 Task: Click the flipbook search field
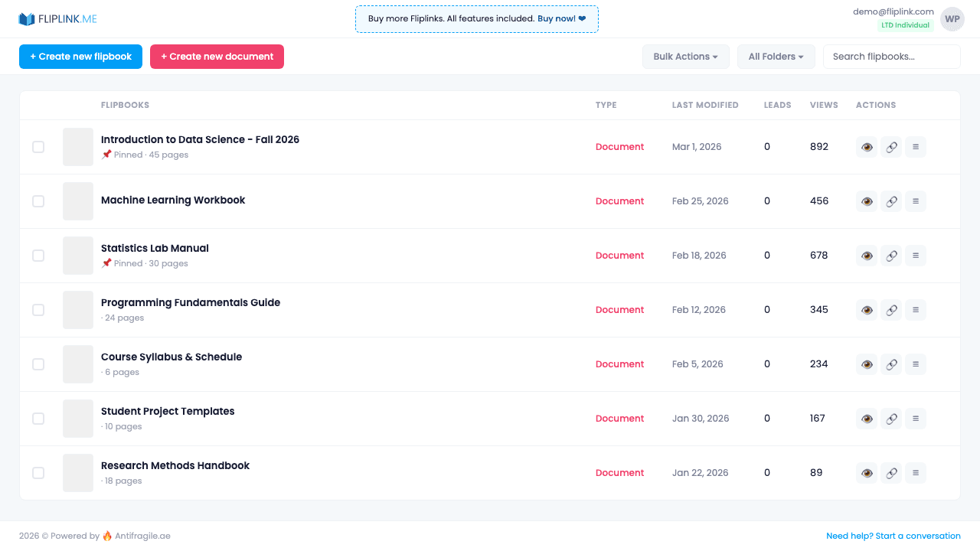pos(891,56)
